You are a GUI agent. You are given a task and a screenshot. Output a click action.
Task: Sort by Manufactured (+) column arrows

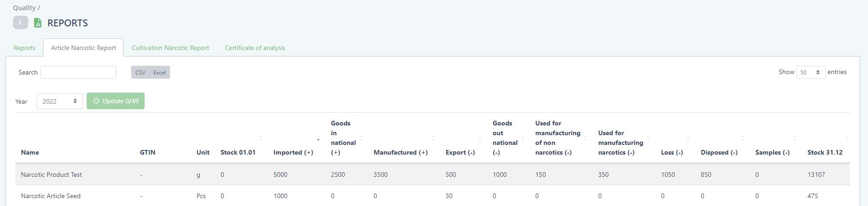432,138
